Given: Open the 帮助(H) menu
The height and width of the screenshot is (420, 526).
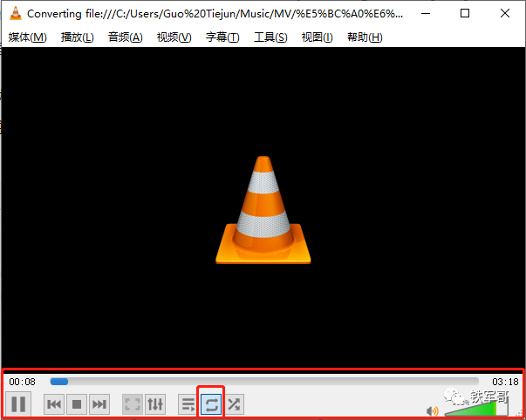Looking at the screenshot, I should 365,37.
